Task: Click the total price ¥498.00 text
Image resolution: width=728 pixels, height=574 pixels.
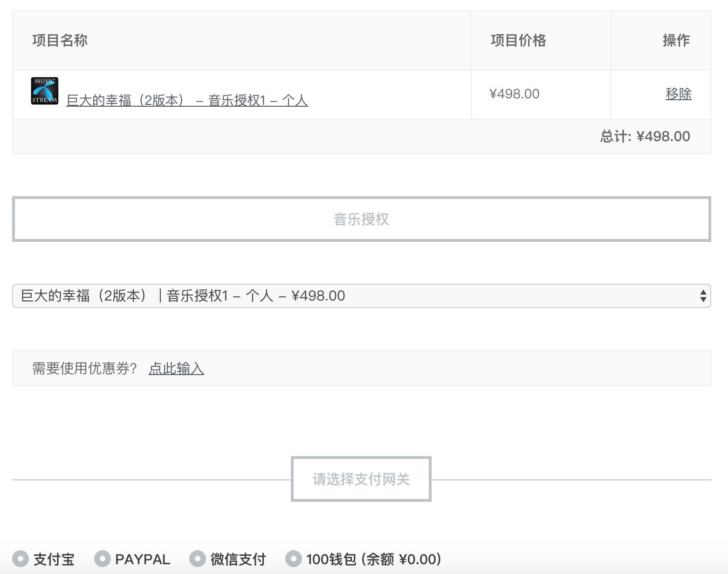Action: (x=645, y=136)
